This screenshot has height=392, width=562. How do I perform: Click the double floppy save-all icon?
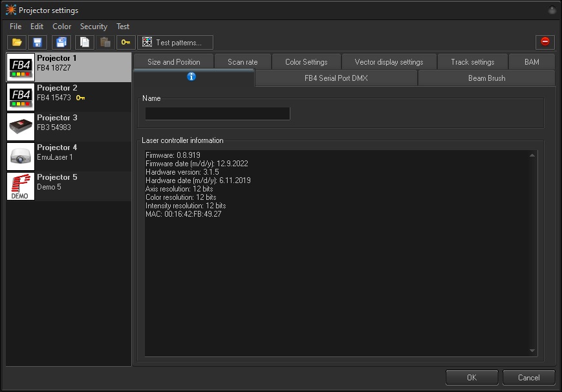tap(61, 43)
